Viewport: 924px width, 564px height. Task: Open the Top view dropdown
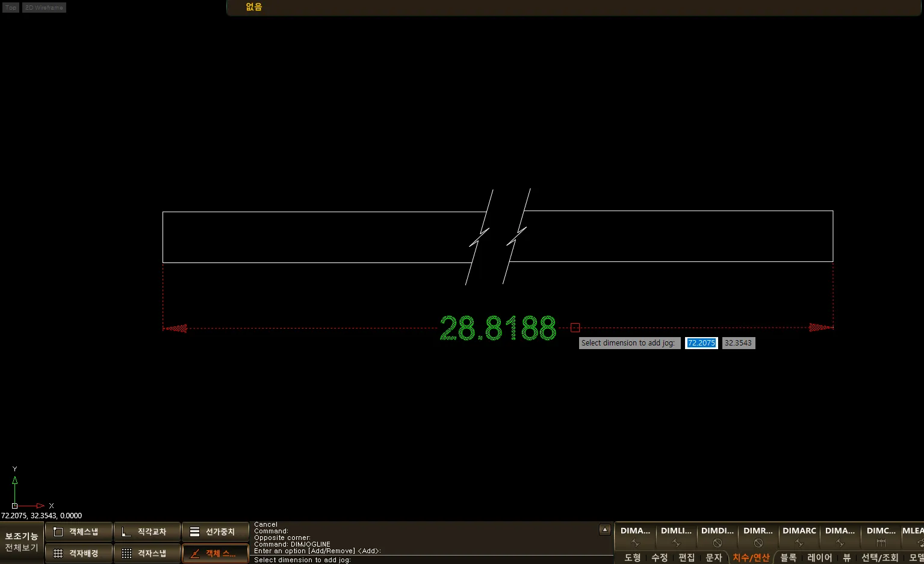click(x=11, y=8)
